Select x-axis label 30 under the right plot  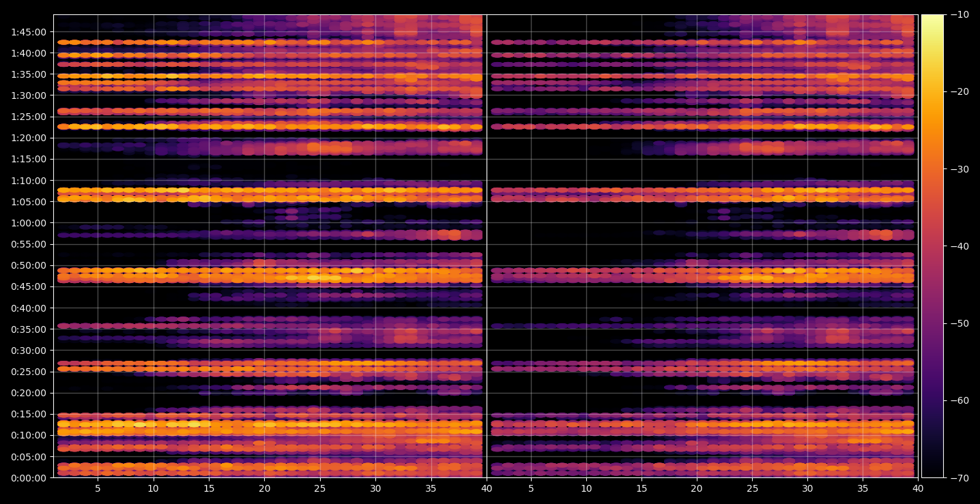click(807, 488)
